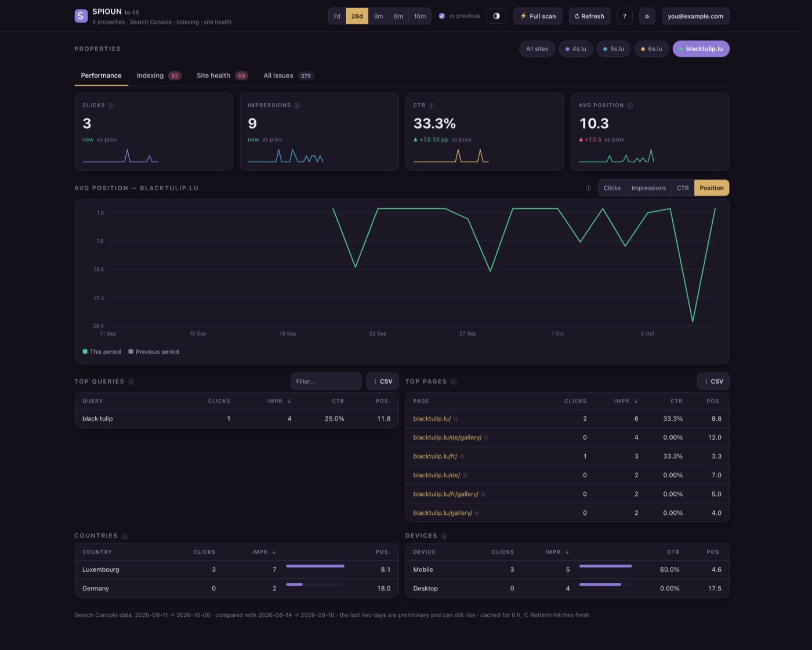
Task: Sort Countries table by Impr. column
Action: (264, 552)
